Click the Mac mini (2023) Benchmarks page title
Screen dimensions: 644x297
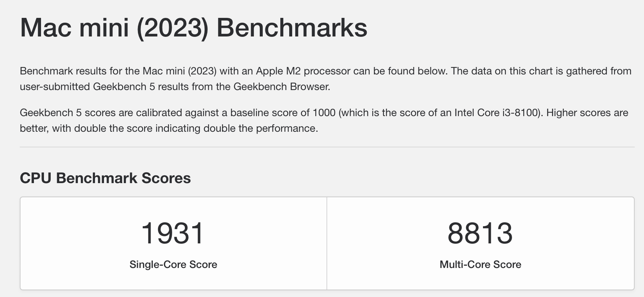[193, 28]
